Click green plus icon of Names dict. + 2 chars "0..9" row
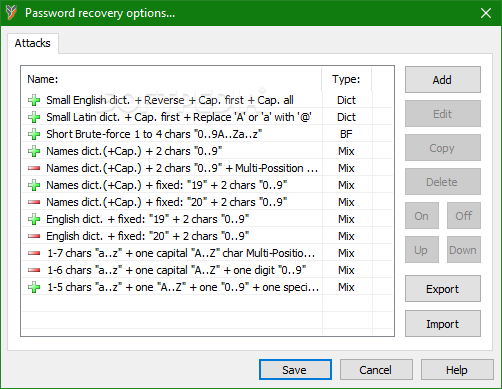The image size is (502, 389). click(34, 151)
